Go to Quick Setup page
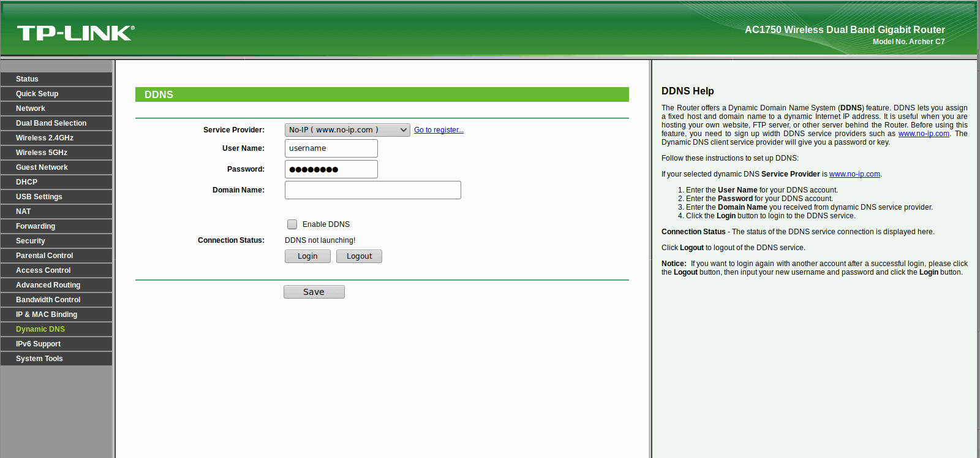The width and height of the screenshot is (980, 458). (56, 94)
